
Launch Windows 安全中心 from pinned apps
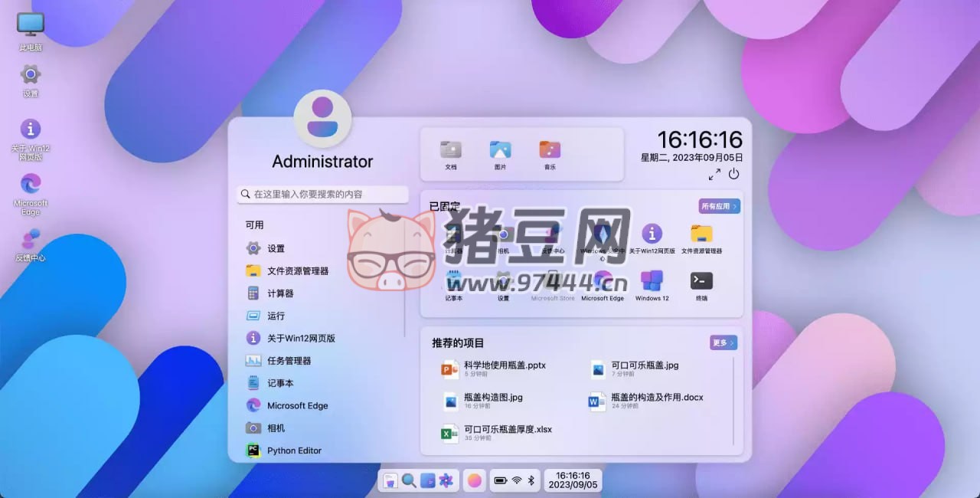tap(603, 234)
